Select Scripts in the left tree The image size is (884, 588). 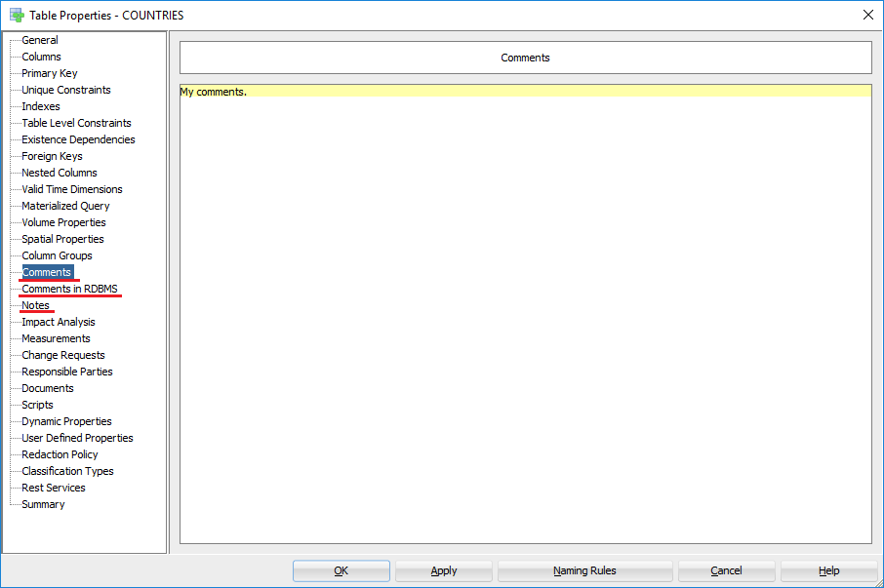37,405
